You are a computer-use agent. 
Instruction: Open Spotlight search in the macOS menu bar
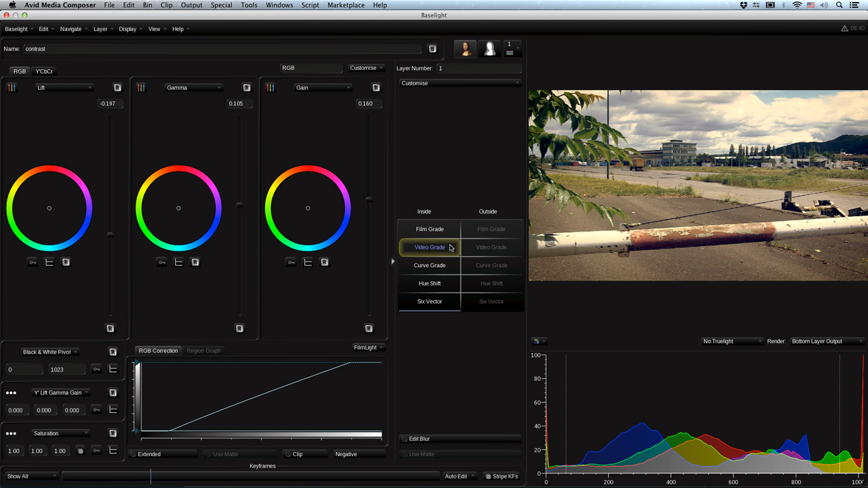coord(839,5)
